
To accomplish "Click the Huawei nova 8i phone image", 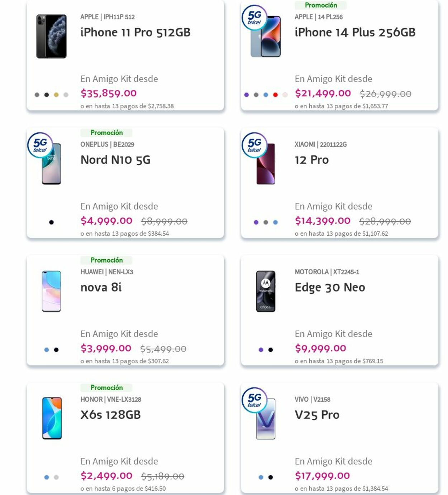I will (x=51, y=291).
